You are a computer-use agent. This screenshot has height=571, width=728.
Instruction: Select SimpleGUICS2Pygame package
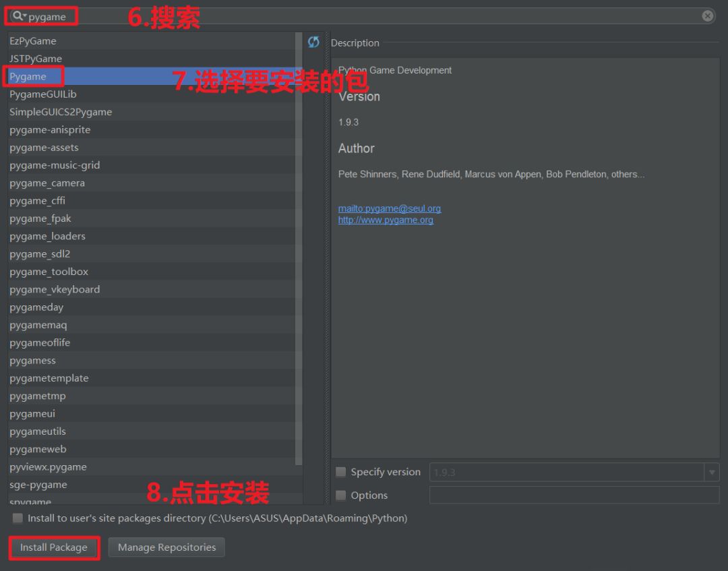pyautogui.click(x=152, y=112)
